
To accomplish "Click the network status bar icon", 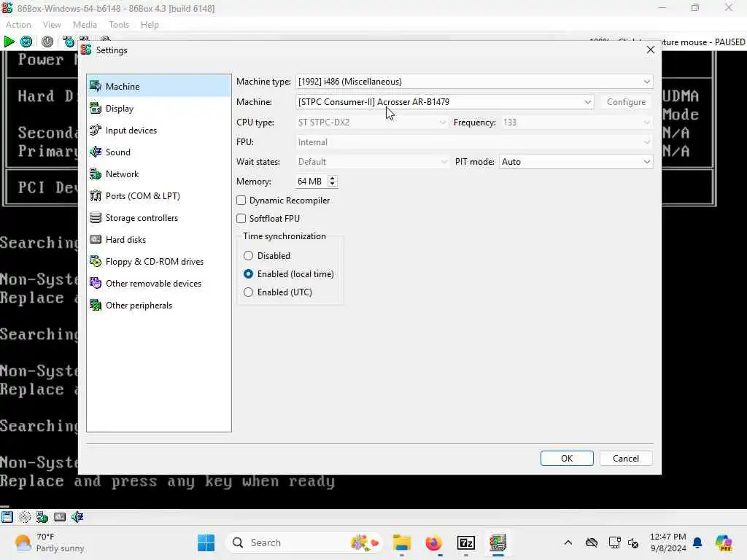I will 42,517.
